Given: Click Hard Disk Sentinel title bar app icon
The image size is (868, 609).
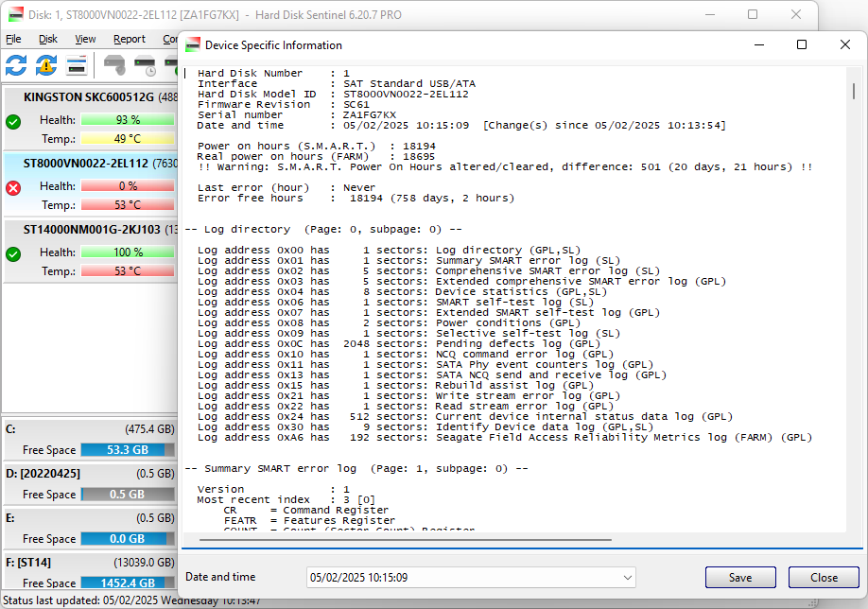Looking at the screenshot, I should [x=16, y=14].
